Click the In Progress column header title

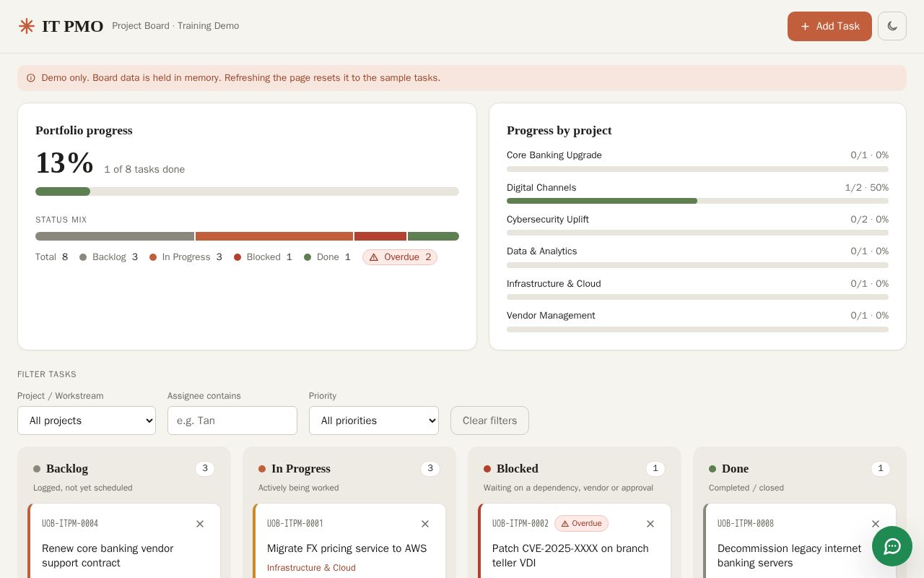(x=301, y=468)
